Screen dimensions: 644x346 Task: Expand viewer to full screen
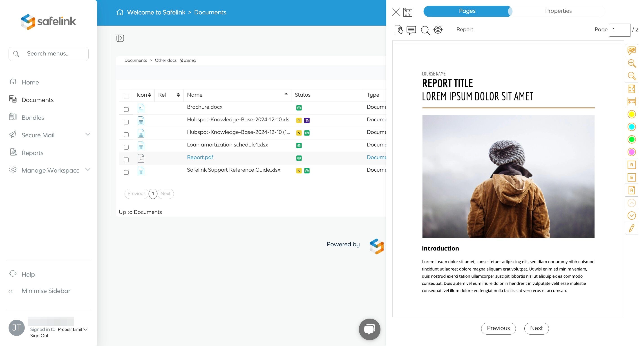click(x=407, y=12)
